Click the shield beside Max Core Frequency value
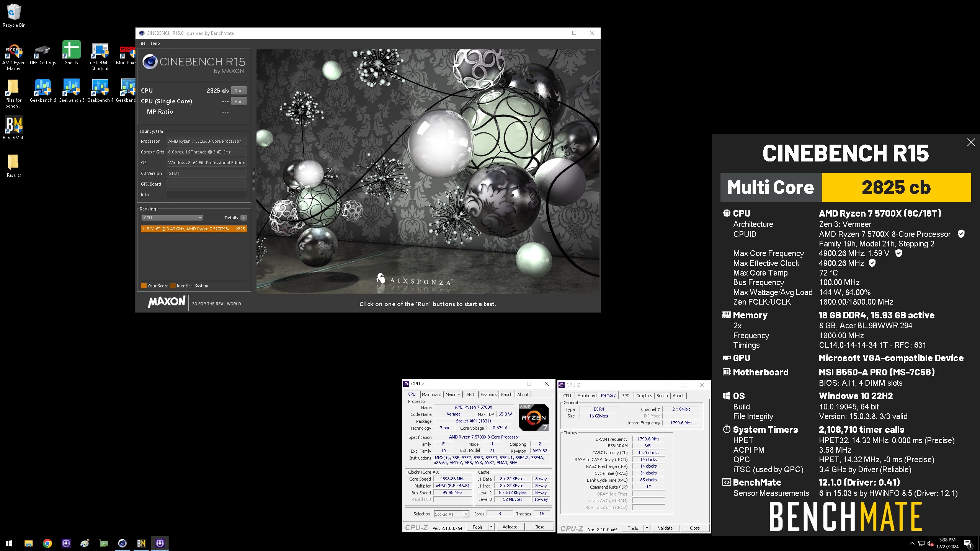Image resolution: width=980 pixels, height=551 pixels. click(899, 253)
